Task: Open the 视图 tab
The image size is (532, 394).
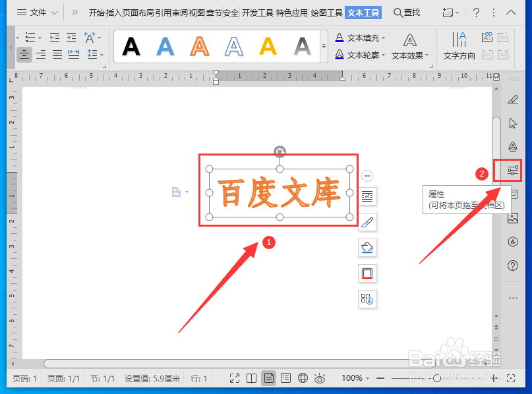Action: (x=197, y=13)
